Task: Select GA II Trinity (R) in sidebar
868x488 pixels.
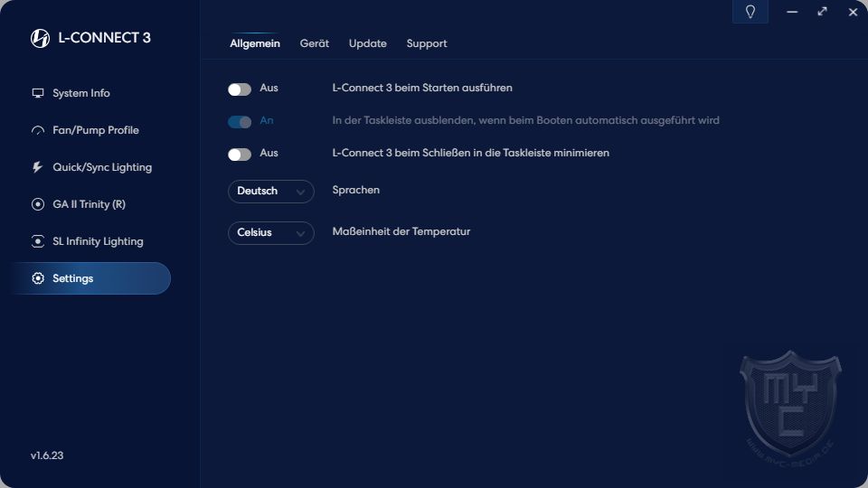Action: coord(91,204)
